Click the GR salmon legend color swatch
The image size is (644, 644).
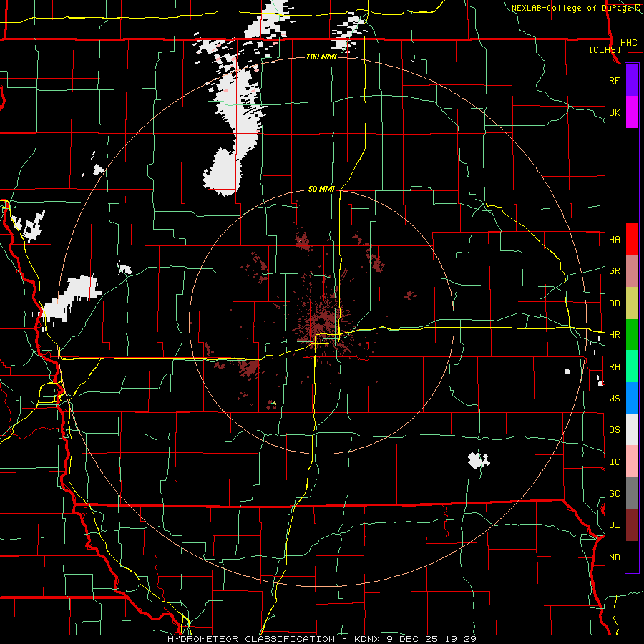(x=632, y=271)
